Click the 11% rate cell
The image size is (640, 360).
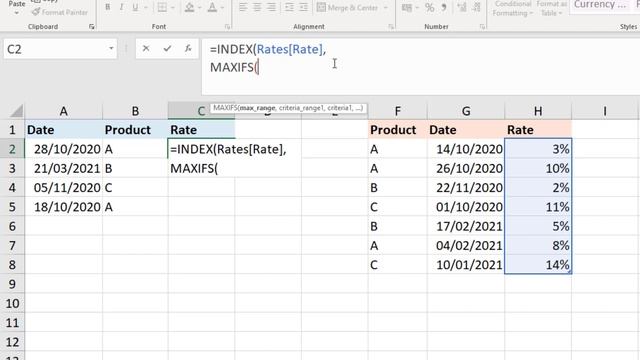pyautogui.click(x=538, y=207)
